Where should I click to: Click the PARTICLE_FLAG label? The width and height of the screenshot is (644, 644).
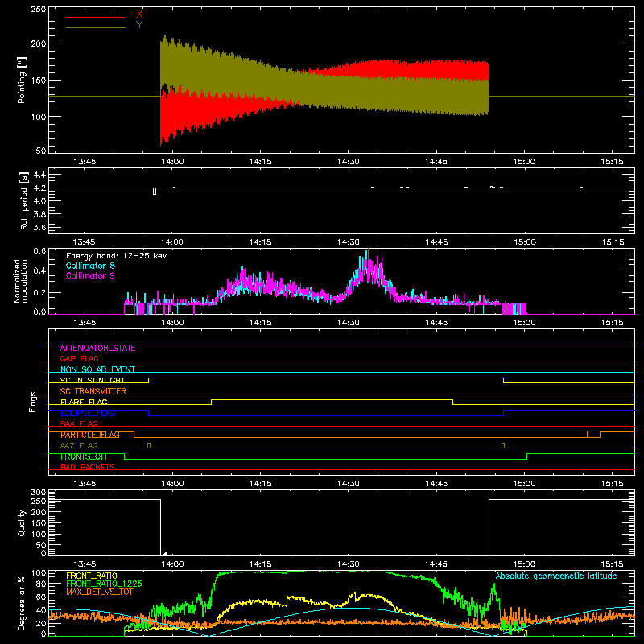90,435
